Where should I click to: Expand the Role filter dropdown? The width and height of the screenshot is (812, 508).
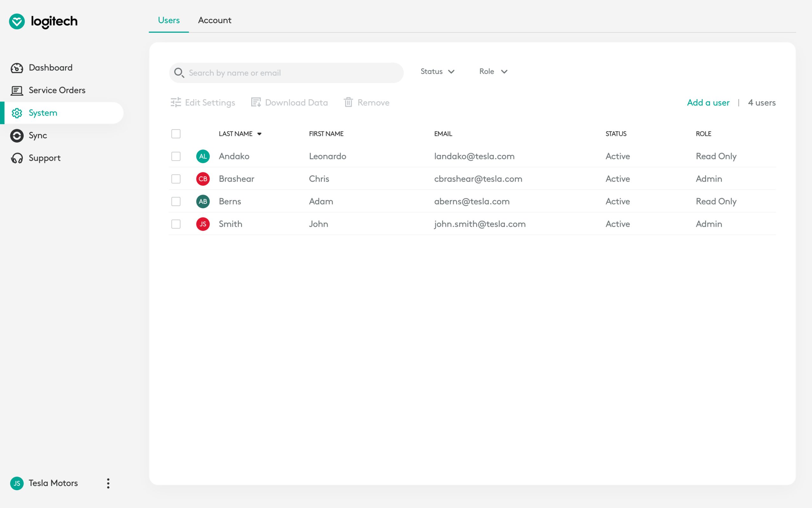tap(493, 71)
